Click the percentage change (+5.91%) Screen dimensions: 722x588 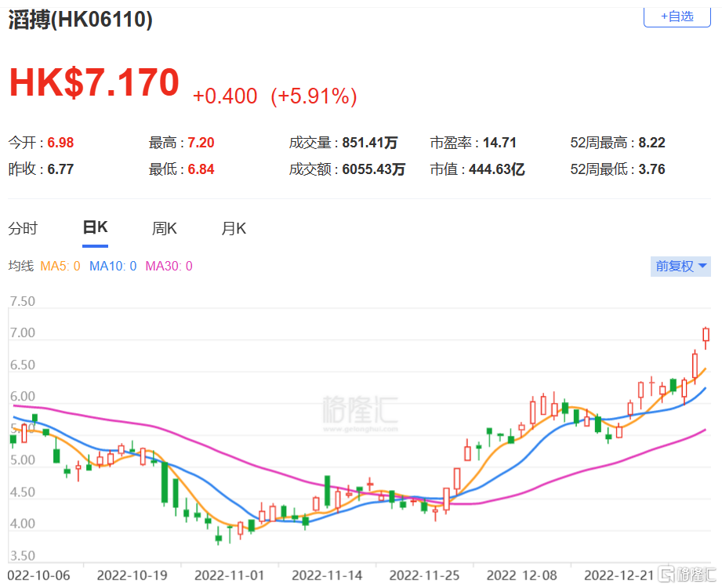click(314, 96)
